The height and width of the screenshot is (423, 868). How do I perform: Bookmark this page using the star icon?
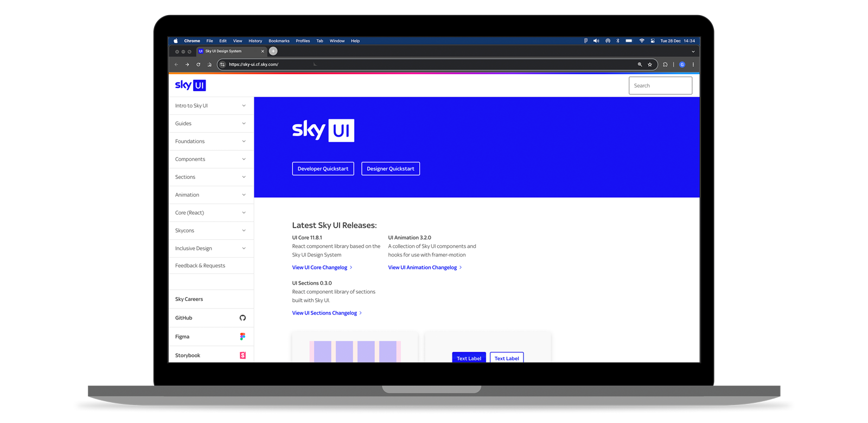(x=650, y=65)
